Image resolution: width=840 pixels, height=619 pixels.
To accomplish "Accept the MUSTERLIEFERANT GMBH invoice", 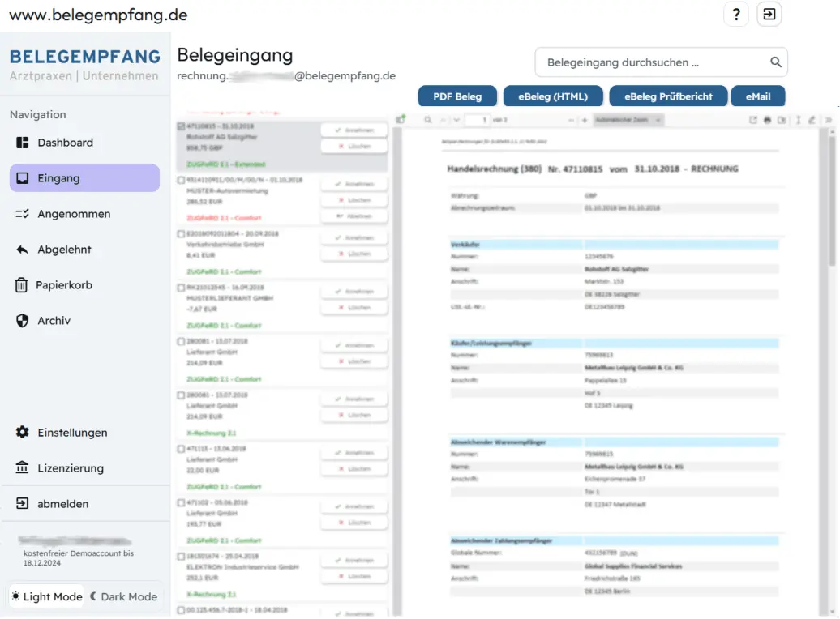I will [x=354, y=292].
